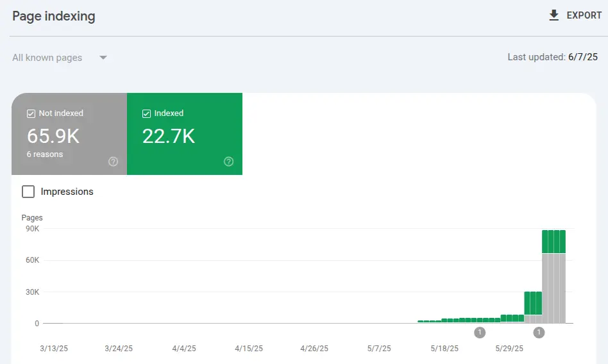Click the Page indexing heading
The height and width of the screenshot is (364, 608).
[54, 17]
